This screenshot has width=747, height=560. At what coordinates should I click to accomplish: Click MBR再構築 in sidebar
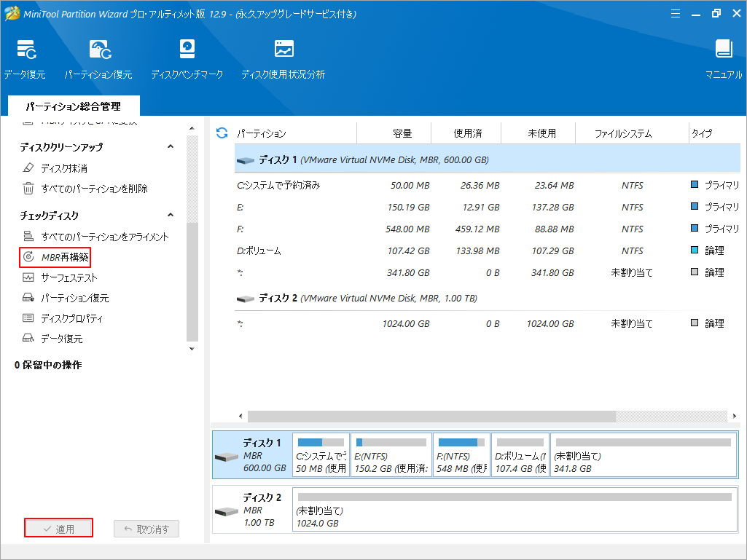tap(55, 257)
